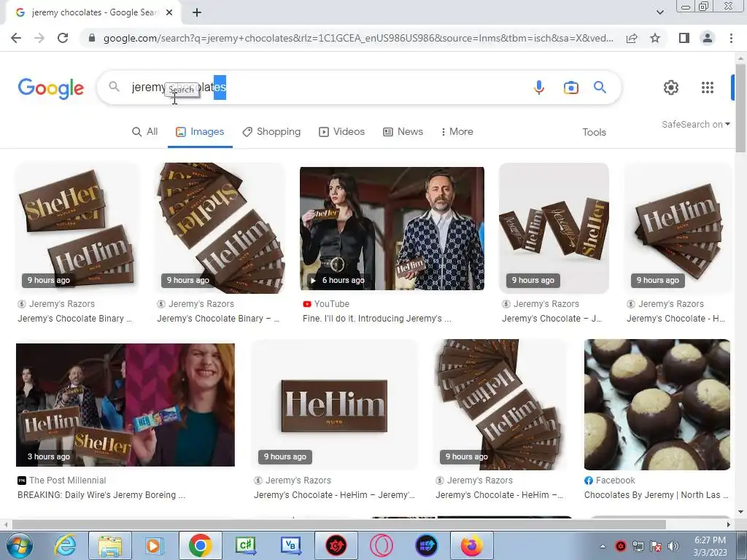Open the SheHer and HeHim bars thumbnail

[77, 228]
